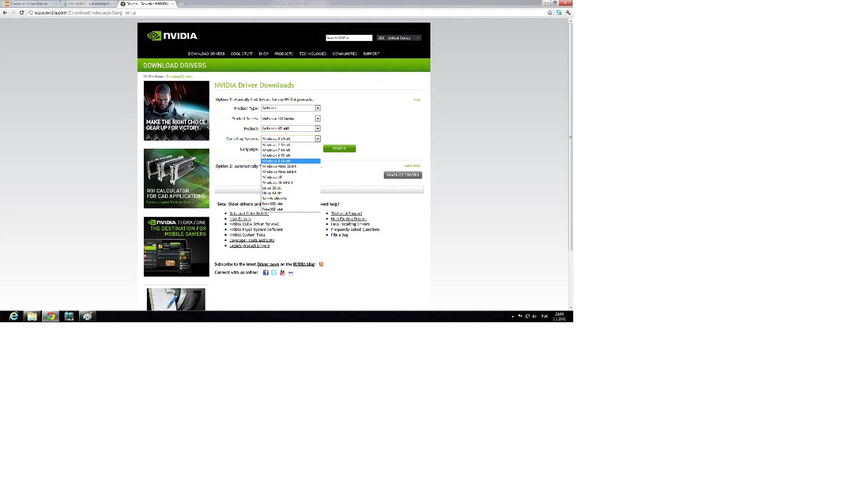Screen dimensions: 868x488
Task: Show hidden tray icons arrow
Action: [x=513, y=317]
